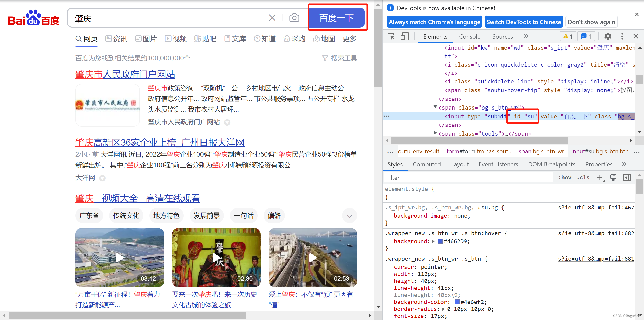The width and height of the screenshot is (644, 320).
Task: Click Switch DevTools to Chinese
Action: [524, 22]
